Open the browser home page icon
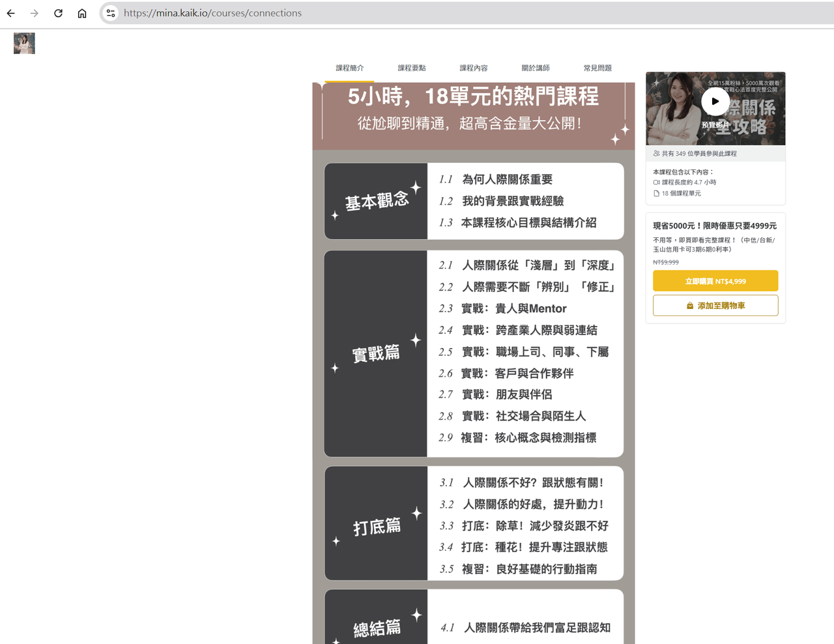This screenshot has width=834, height=644. click(x=82, y=13)
